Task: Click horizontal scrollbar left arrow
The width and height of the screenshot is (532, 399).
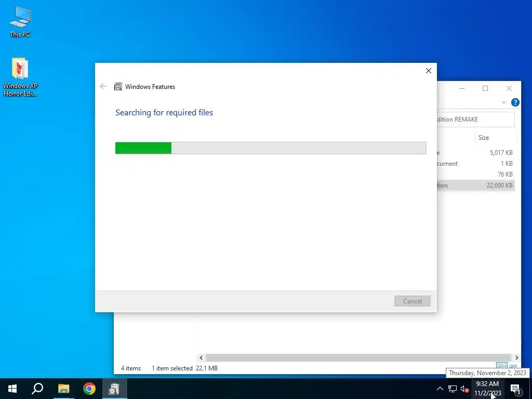Action: pyautogui.click(x=201, y=357)
